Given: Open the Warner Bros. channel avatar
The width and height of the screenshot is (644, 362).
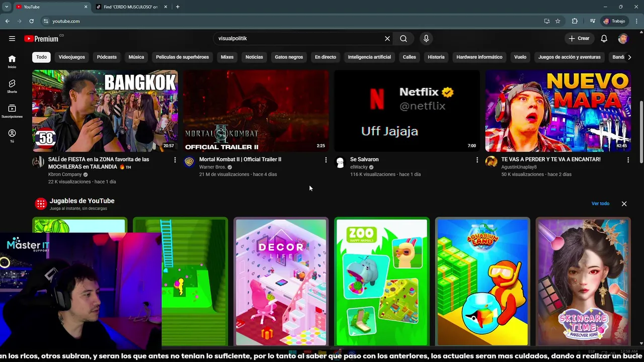Looking at the screenshot, I should pyautogui.click(x=189, y=162).
